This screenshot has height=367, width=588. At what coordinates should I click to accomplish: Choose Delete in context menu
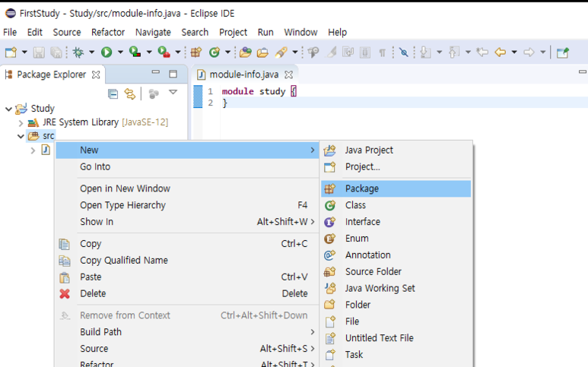coord(187,293)
